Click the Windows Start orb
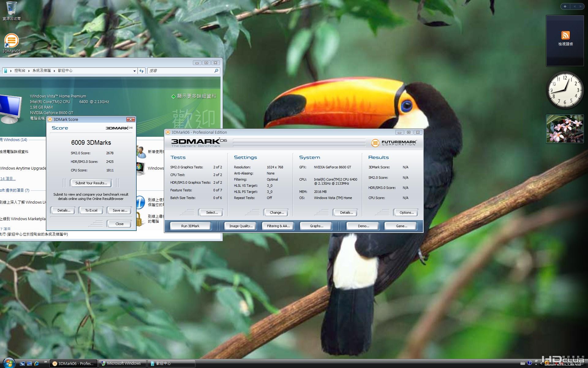Image resolution: width=588 pixels, height=368 pixels. click(9, 363)
